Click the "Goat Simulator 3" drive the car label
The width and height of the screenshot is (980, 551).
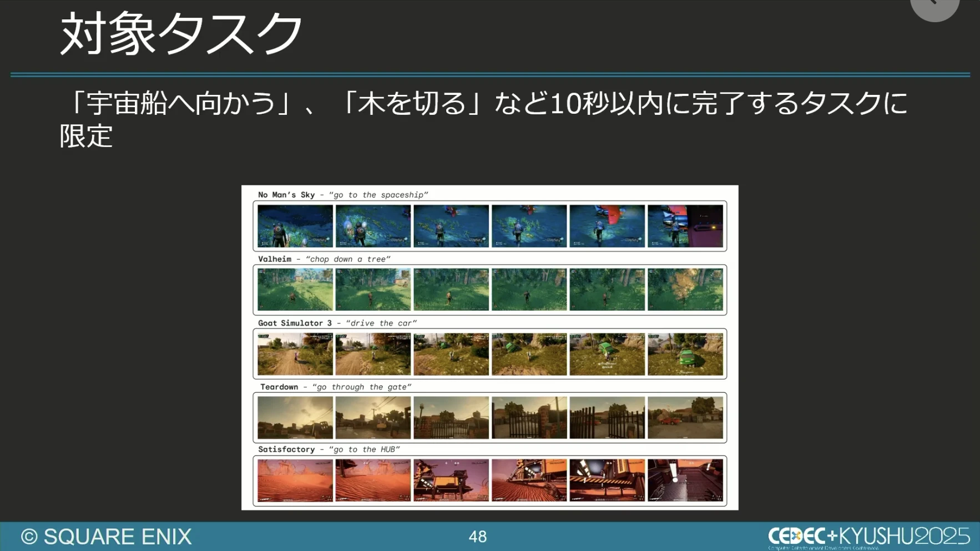pyautogui.click(x=337, y=323)
